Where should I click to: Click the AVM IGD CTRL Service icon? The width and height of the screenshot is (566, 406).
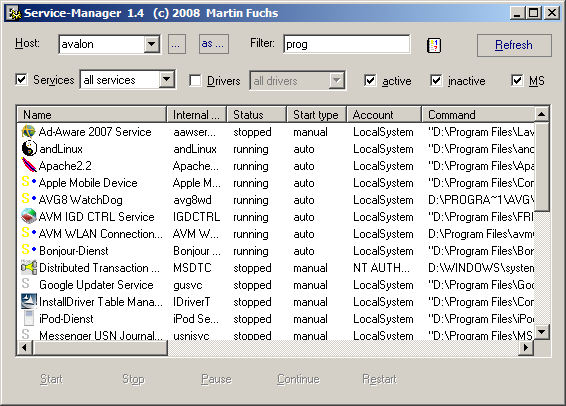click(29, 217)
